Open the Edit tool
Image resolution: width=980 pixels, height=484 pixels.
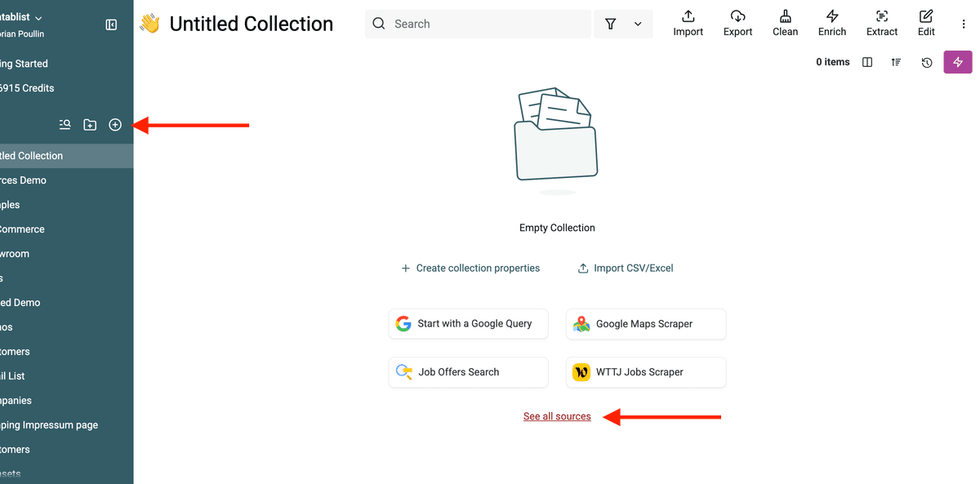click(x=926, y=23)
